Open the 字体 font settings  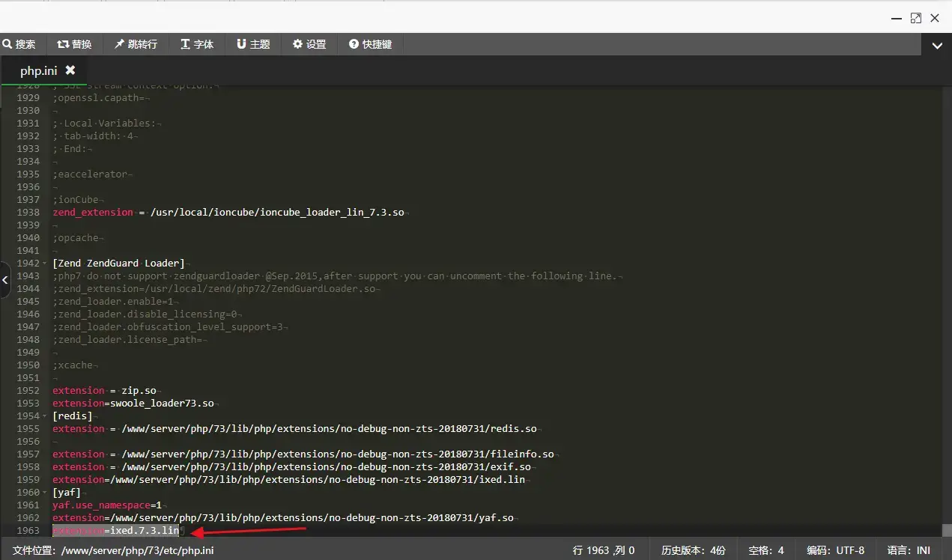coord(197,44)
